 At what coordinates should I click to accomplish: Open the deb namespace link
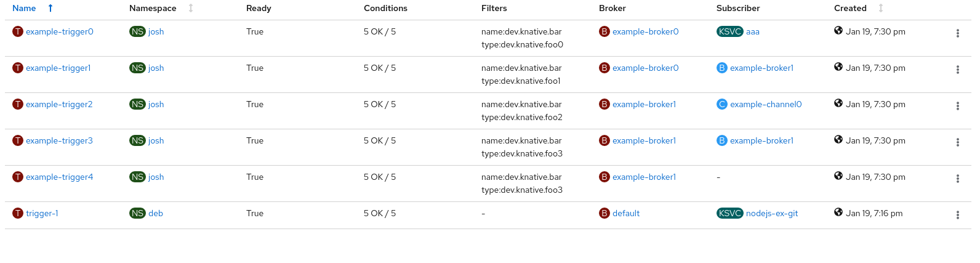point(156,213)
